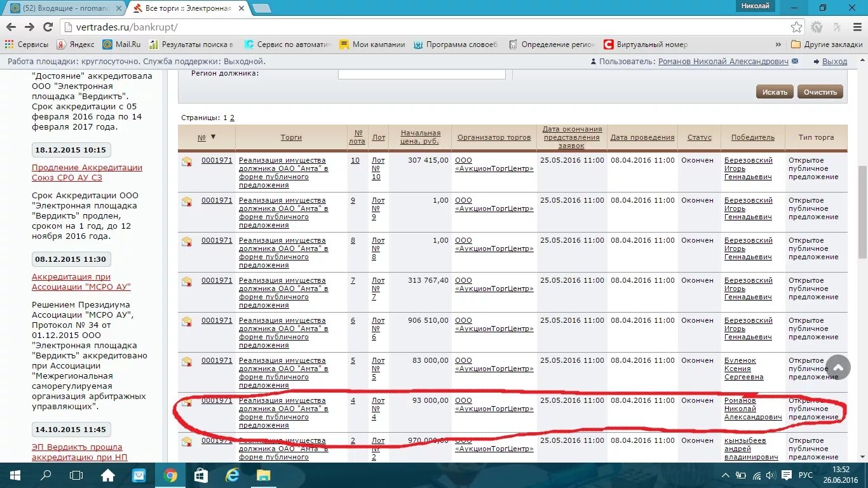Click the trade icon in Лот №7 row
Image resolution: width=868 pixels, height=488 pixels.
pyautogui.click(x=187, y=281)
